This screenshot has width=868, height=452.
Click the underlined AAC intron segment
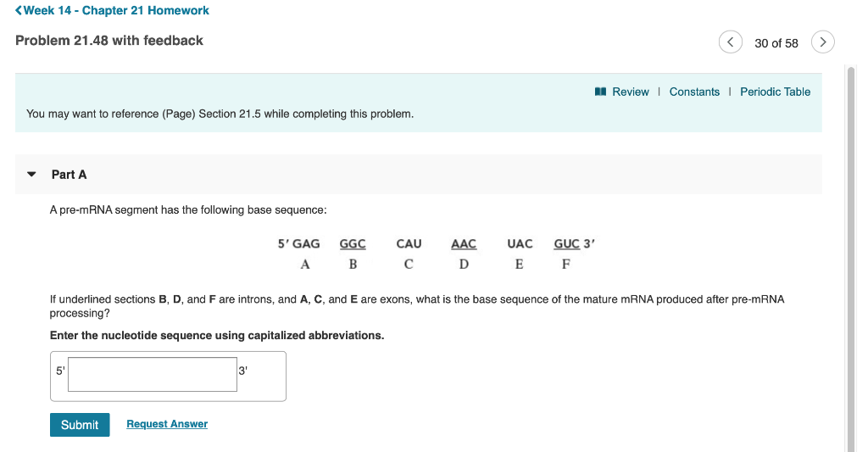point(464,243)
